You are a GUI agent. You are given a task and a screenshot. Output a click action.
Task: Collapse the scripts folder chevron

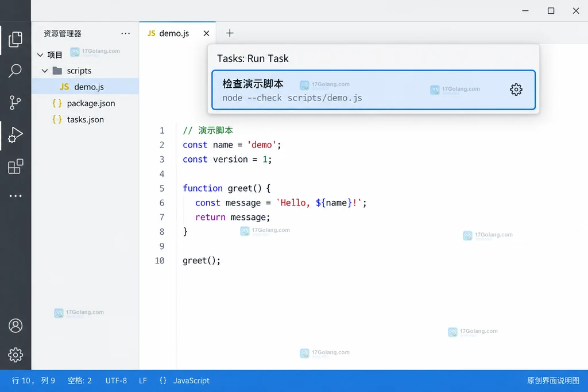pos(45,71)
